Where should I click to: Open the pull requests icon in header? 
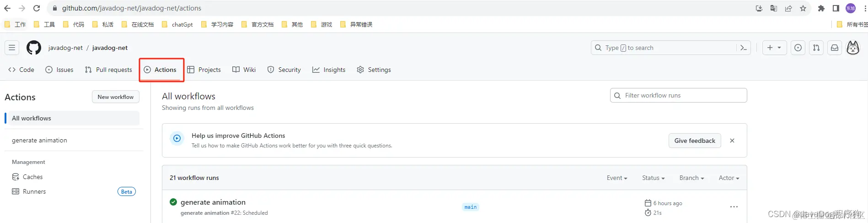pos(816,48)
